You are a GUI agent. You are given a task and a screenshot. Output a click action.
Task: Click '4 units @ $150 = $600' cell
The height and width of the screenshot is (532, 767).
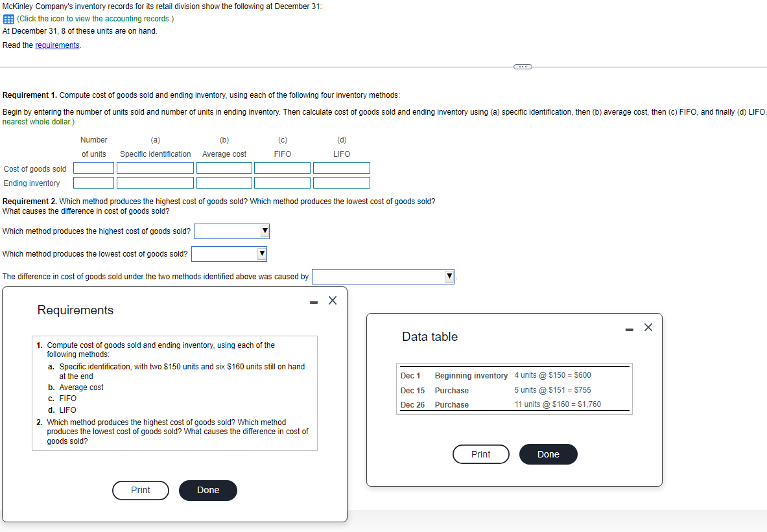553,375
